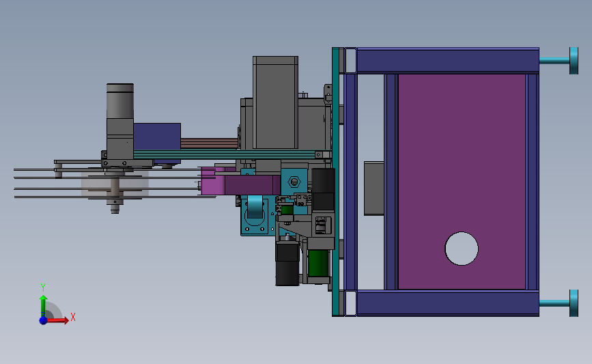Select the circular hole in purple panel
This screenshot has height=364, width=592.
(462, 249)
